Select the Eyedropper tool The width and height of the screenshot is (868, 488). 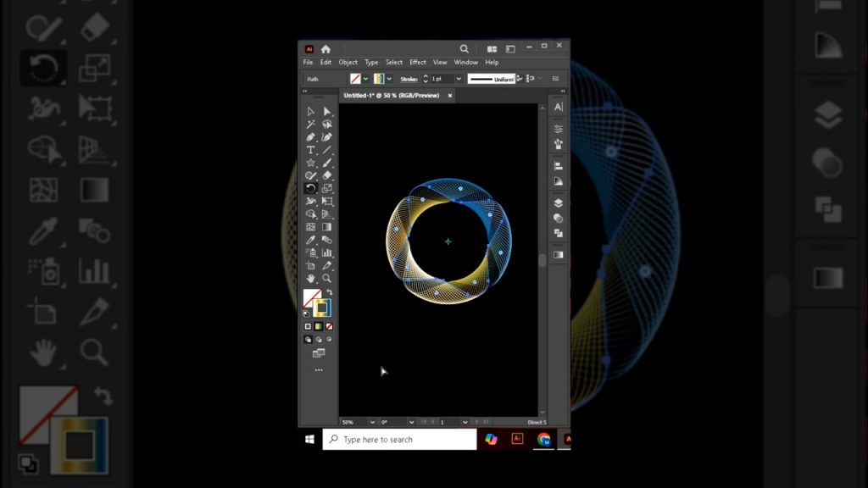pyautogui.click(x=309, y=241)
